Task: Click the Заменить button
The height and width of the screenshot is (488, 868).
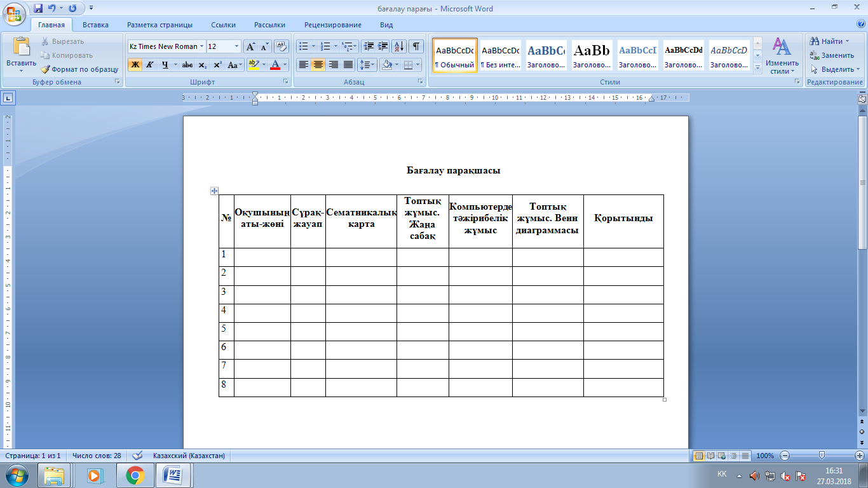Action: (832, 55)
